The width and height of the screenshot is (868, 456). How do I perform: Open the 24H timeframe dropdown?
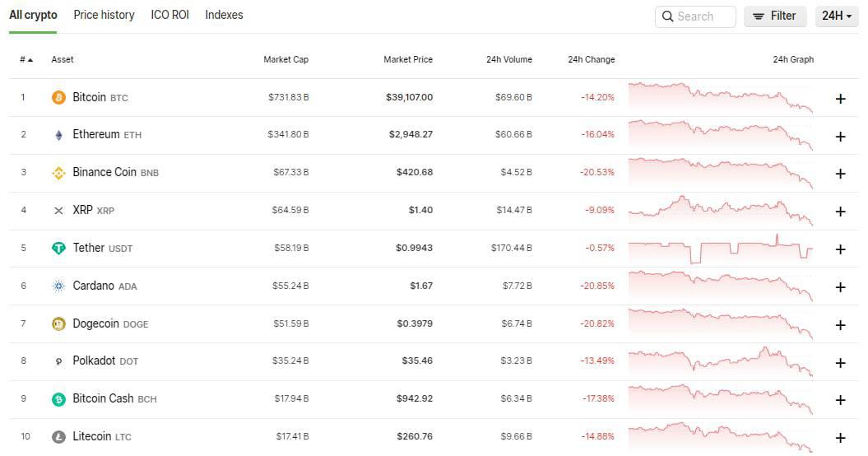[837, 16]
